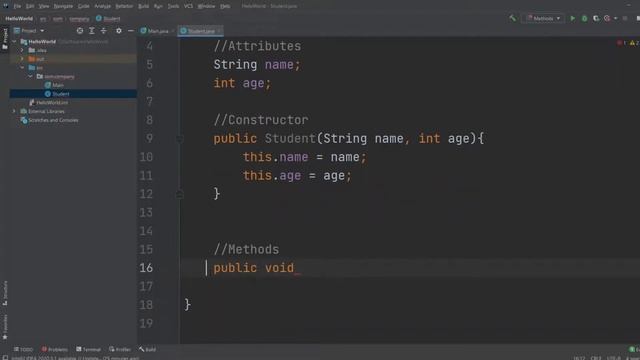Viewport: 640px width, 360px height.
Task: Click the Expand All icon in the Project panel
Action: (92, 31)
